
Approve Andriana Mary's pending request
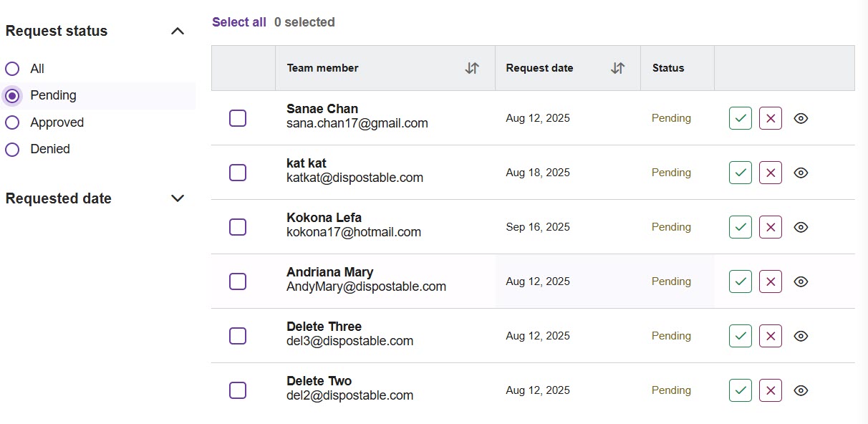tap(741, 281)
